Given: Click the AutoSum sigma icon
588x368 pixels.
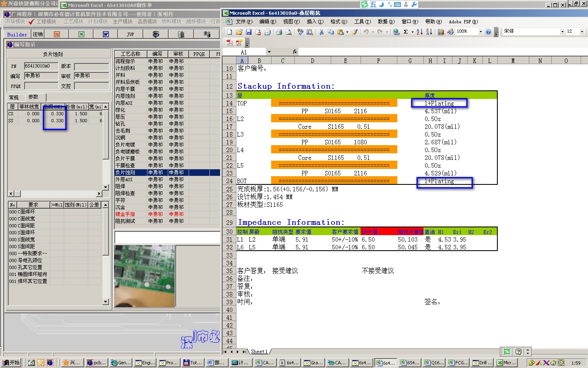Looking at the screenshot, I should click(406, 31).
